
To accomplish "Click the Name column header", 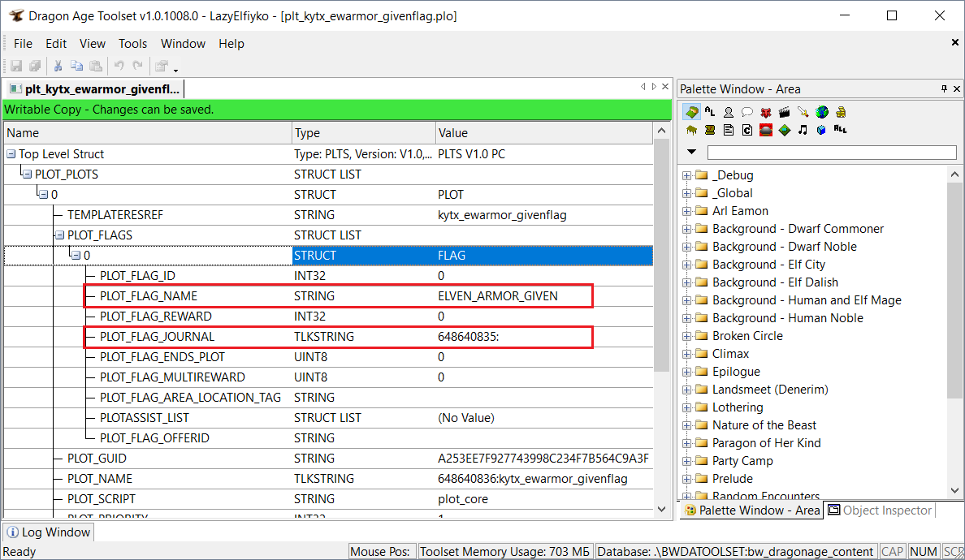I will [148, 133].
